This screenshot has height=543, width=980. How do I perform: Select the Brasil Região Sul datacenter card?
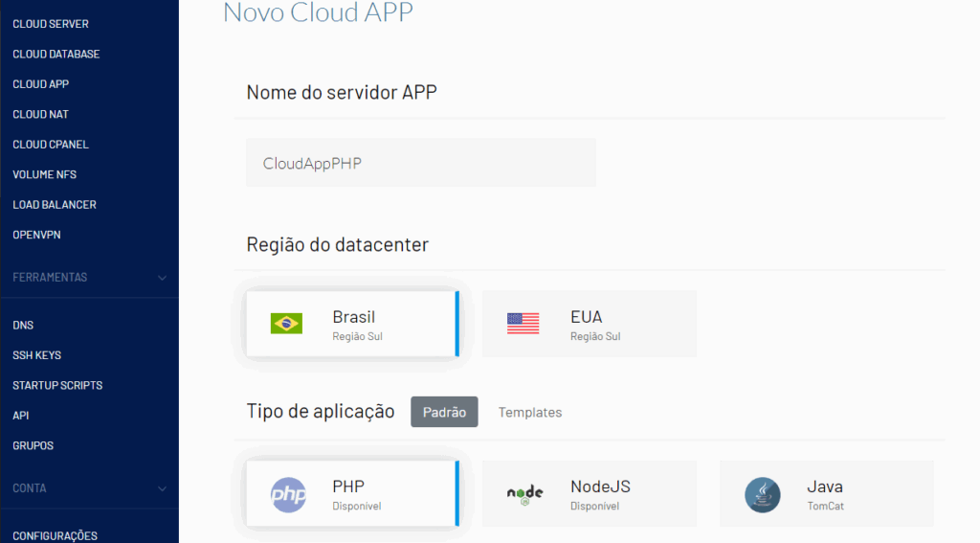coord(350,324)
